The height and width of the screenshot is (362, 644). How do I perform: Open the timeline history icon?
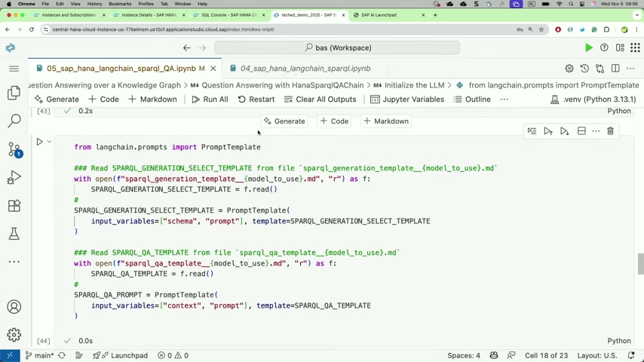pos(584,69)
